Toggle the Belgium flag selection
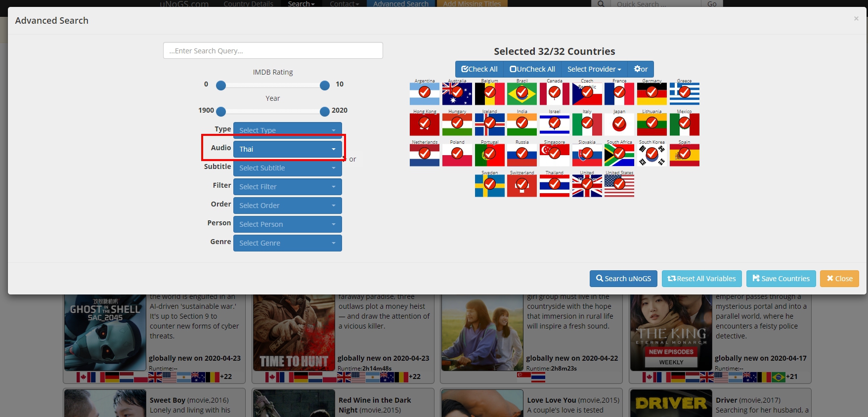Viewport: 868px width, 417px height. point(490,93)
